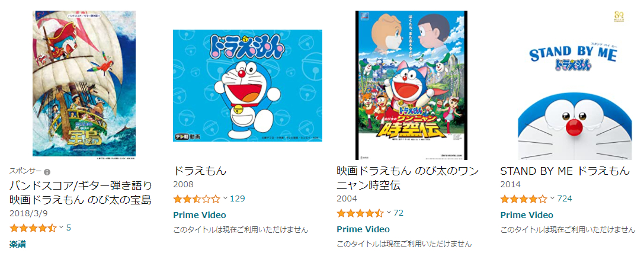
Task: Expand rating chevron next to 72 reviews
Action: pos(389,213)
